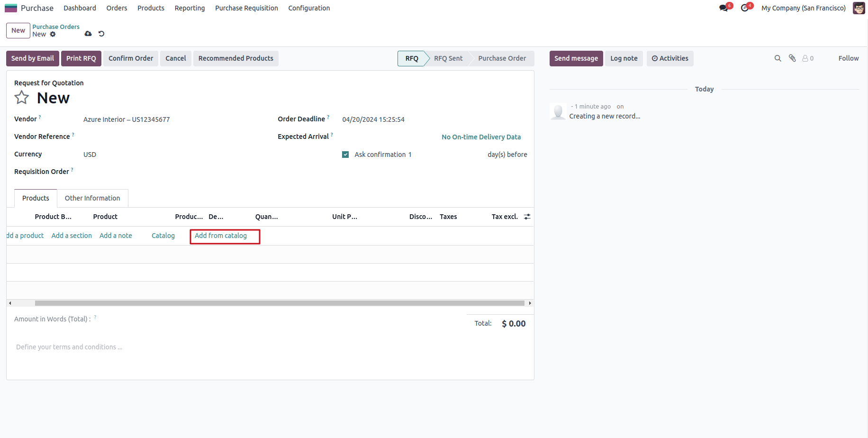
Task: Switch to the Other Information tab
Action: [x=92, y=198]
